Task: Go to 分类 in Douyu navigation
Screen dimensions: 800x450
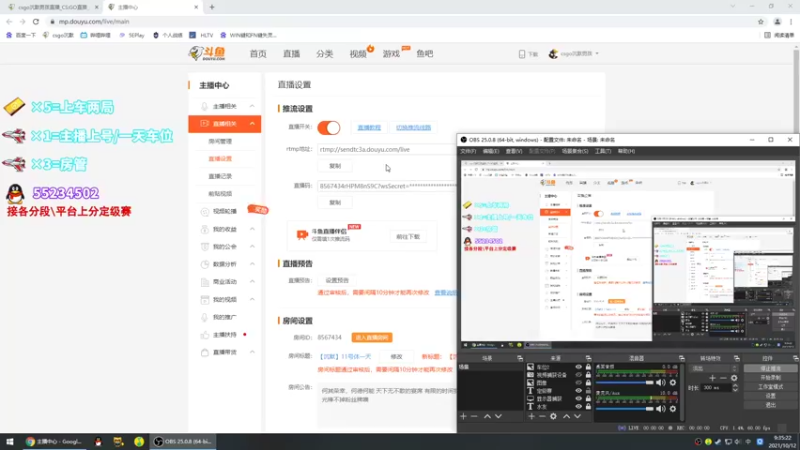Action: (324, 54)
